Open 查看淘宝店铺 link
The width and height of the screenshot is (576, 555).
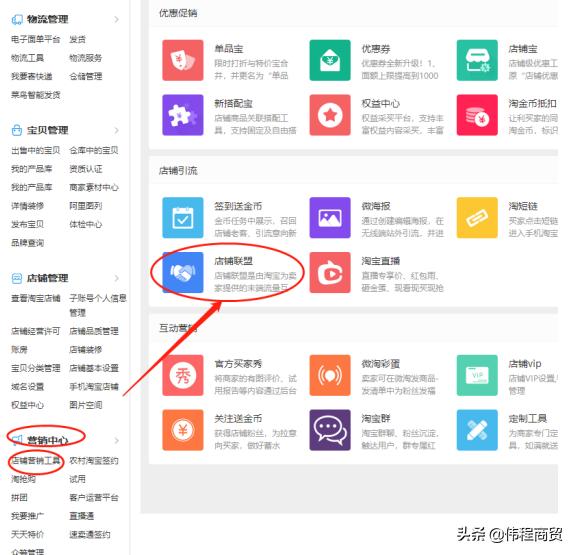[36, 298]
